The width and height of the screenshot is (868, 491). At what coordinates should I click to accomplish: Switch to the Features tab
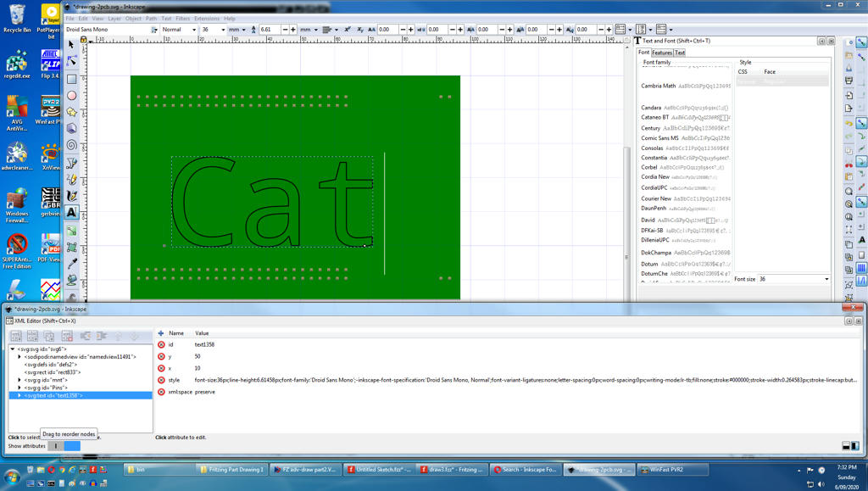(x=661, y=53)
